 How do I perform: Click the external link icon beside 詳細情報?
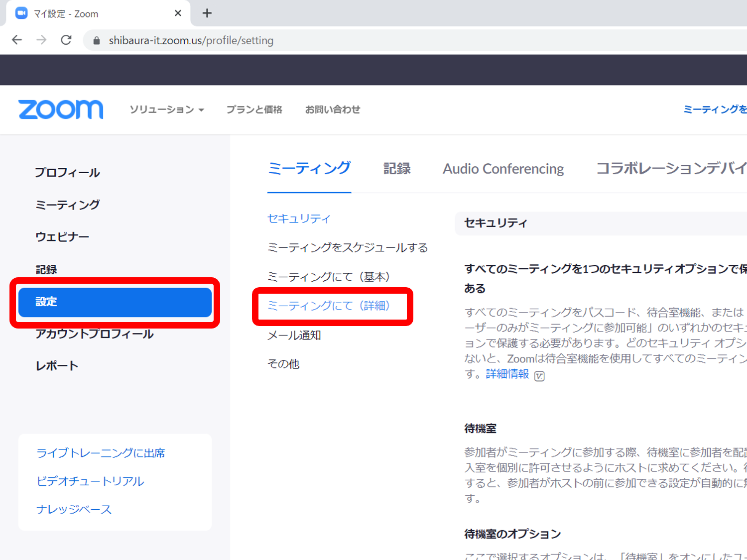click(539, 376)
